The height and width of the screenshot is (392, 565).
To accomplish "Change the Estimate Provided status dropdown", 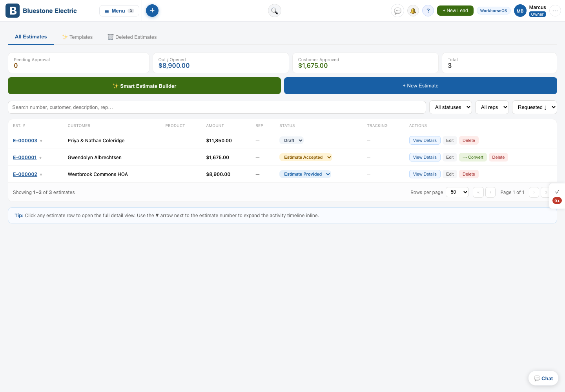I will (305, 174).
